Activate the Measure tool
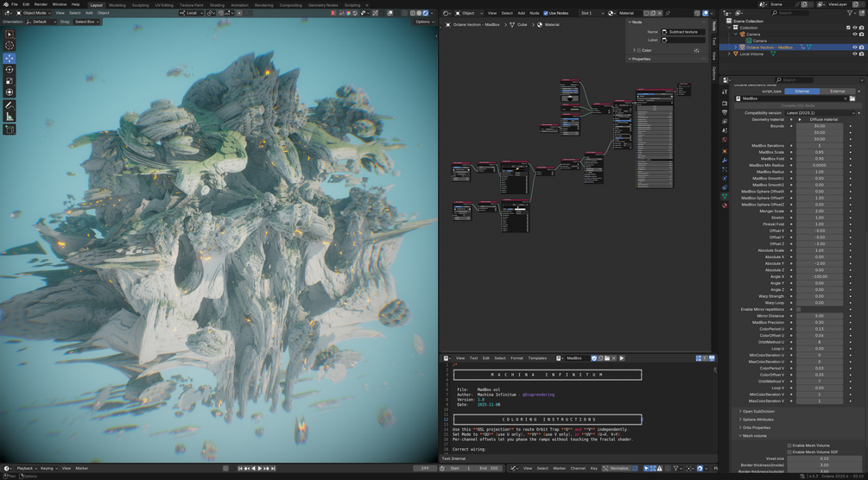This screenshot has height=480, width=868. point(10,117)
